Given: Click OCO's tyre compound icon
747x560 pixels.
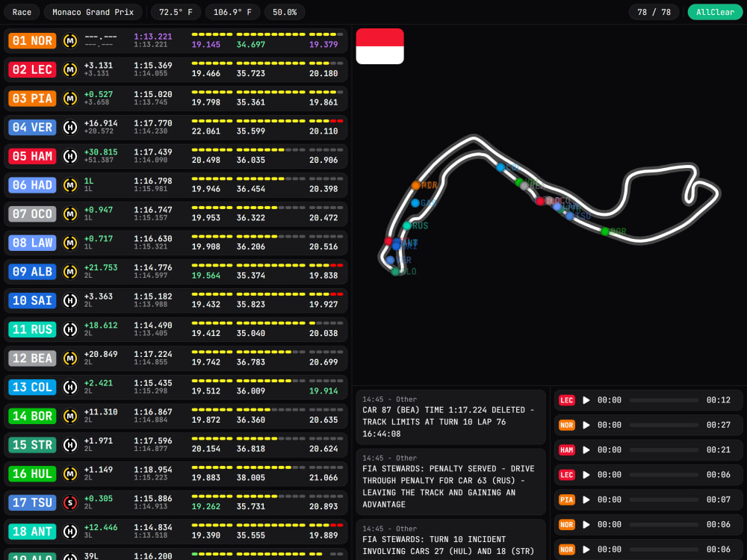Looking at the screenshot, I should pos(70,214).
